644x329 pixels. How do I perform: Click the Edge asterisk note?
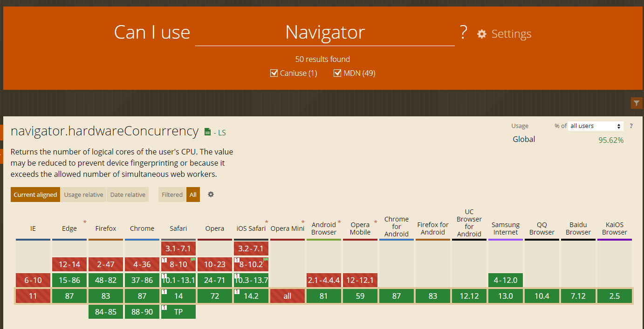pos(85,222)
